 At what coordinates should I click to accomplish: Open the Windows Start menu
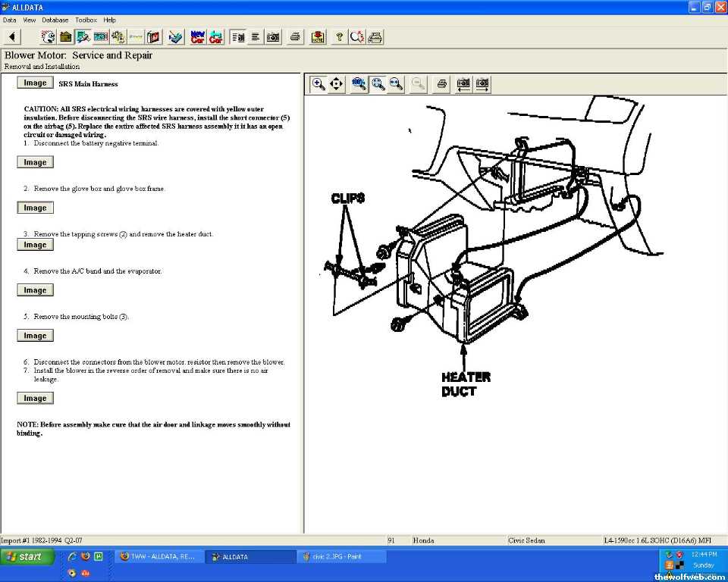pos(27,557)
